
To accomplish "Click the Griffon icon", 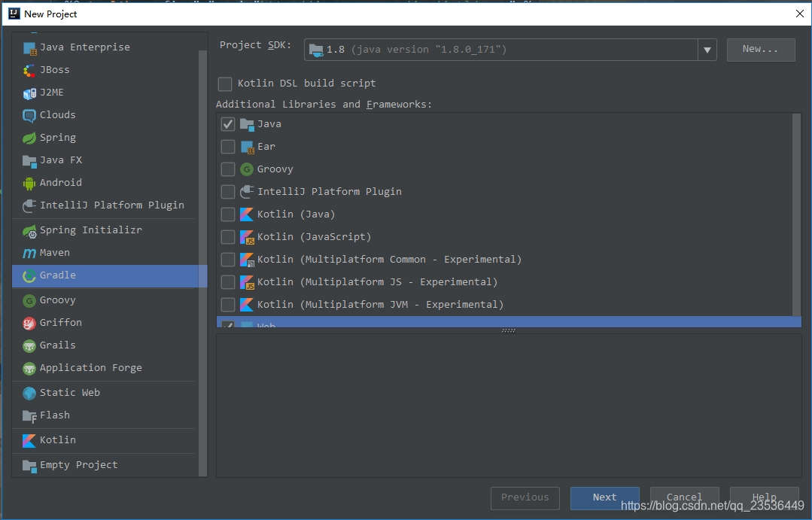I will click(x=29, y=324).
